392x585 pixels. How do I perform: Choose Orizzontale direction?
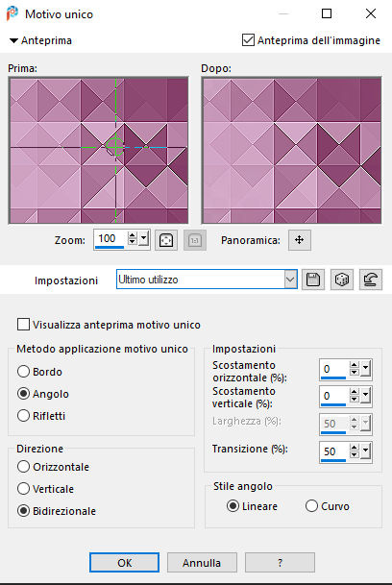pyautogui.click(x=23, y=466)
